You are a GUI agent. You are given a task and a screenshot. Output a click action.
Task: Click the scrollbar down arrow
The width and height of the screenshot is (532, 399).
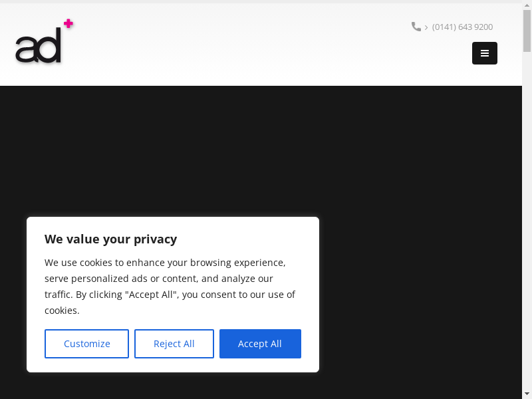(x=527, y=392)
